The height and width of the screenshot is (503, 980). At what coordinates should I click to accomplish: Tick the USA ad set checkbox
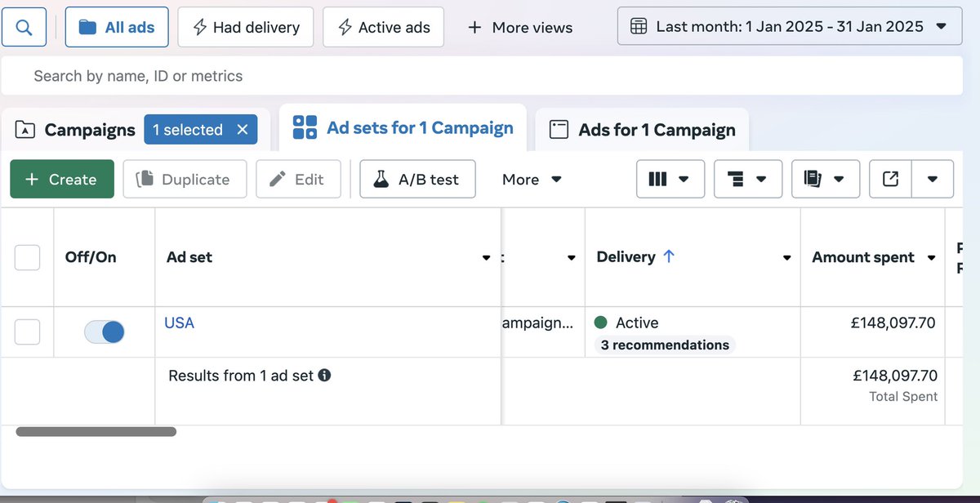[27, 332]
